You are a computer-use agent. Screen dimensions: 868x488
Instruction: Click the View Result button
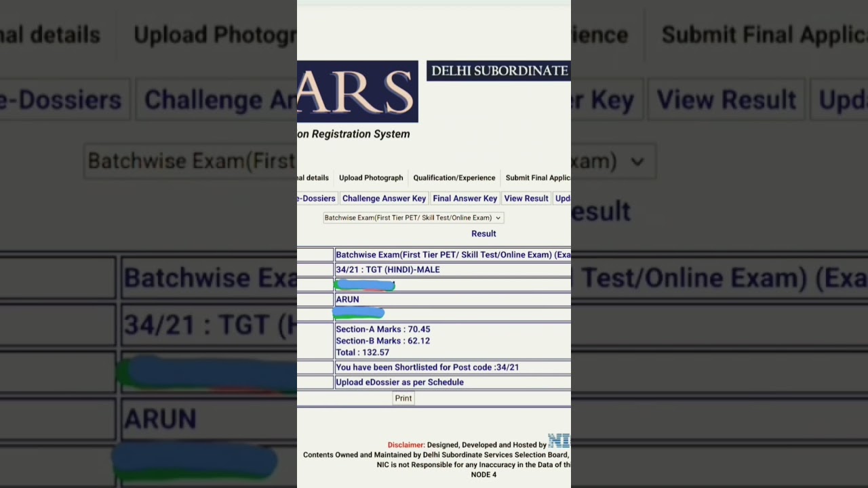(x=526, y=199)
